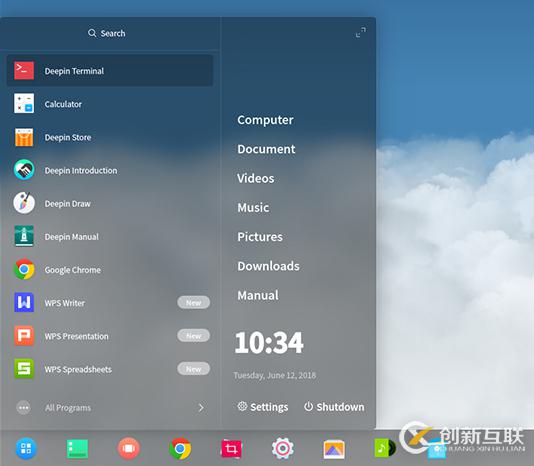
Task: Open the Downloads folder shortcut
Action: (268, 266)
